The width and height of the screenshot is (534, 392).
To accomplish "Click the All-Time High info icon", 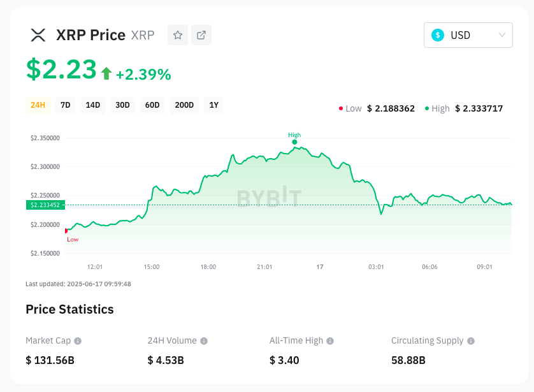I will click(x=329, y=341).
